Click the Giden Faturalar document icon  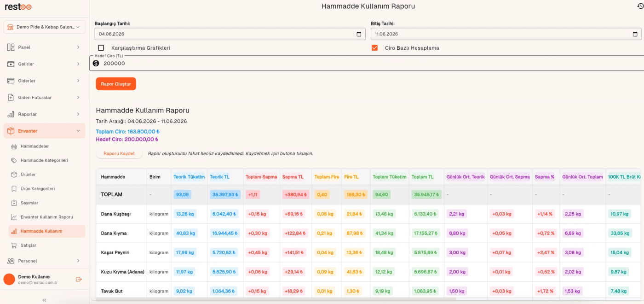[x=11, y=97]
